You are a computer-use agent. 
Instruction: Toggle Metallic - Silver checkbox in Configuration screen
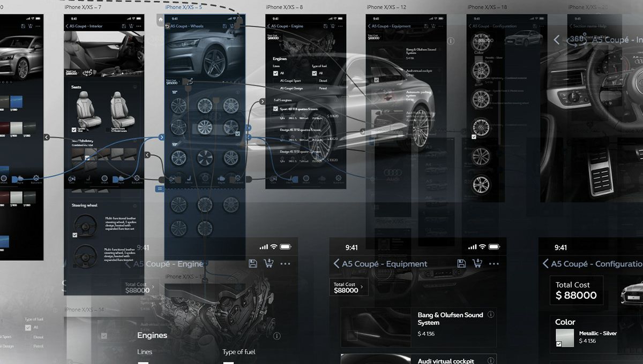(559, 344)
